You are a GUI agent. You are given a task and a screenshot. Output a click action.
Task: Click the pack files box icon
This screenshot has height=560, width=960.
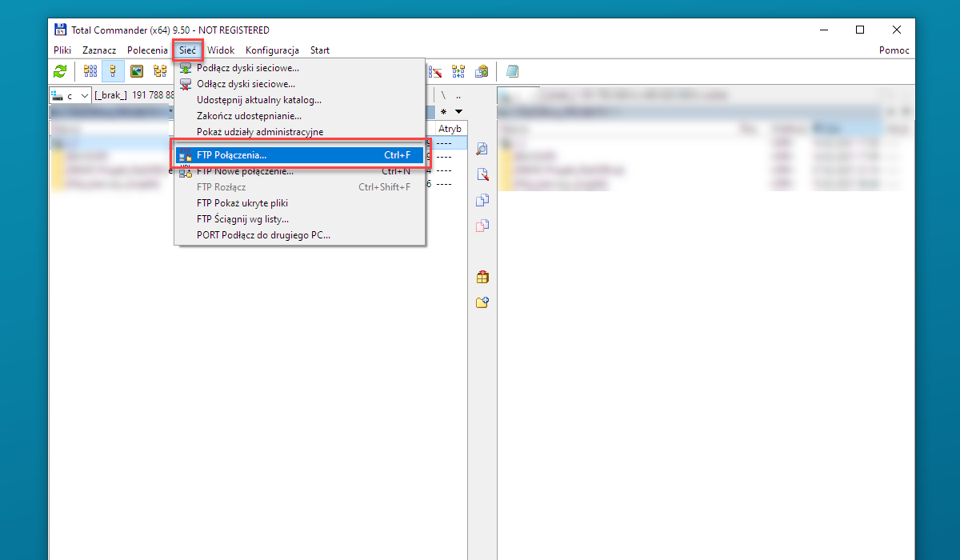(482, 278)
